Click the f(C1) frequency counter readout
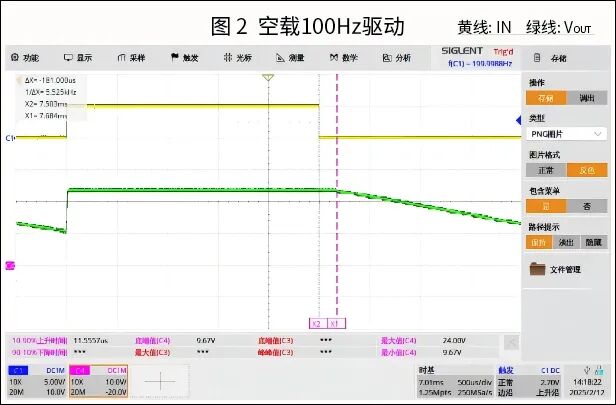This screenshot has width=616, height=405. 480,63
